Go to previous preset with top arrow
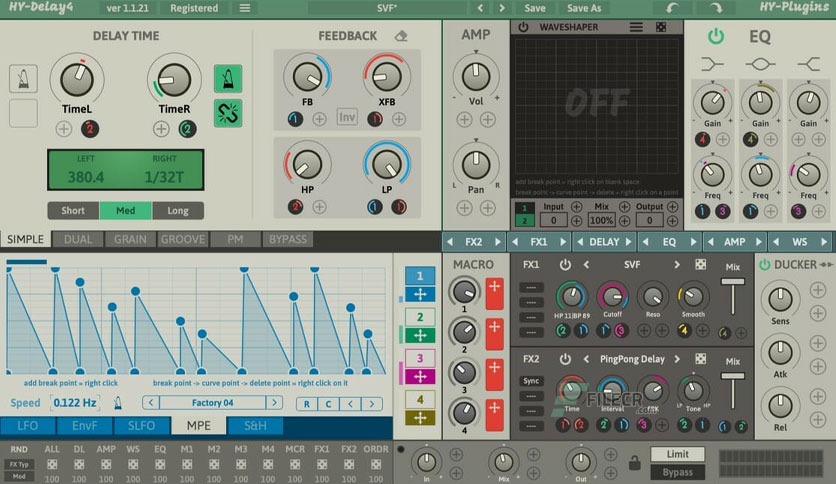Viewport: 836px width, 484px height. [480, 8]
